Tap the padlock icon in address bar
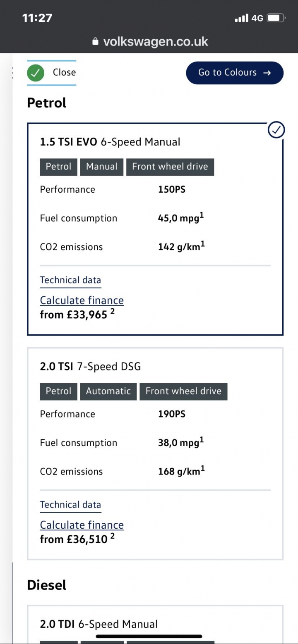 [x=96, y=42]
